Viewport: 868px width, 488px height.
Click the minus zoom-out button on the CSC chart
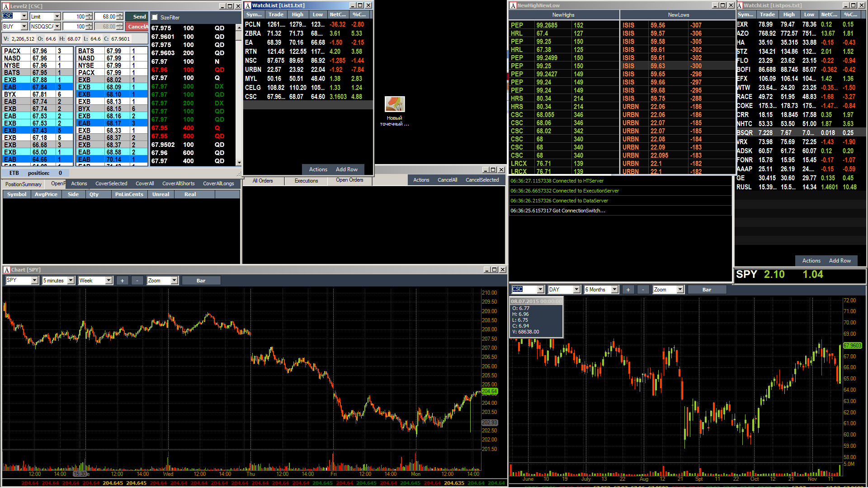point(643,290)
